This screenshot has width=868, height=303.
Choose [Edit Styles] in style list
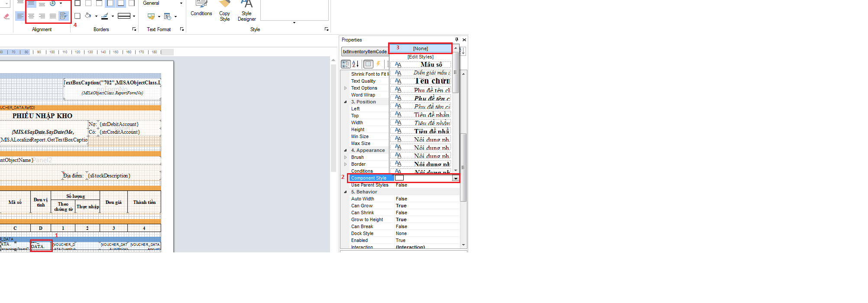click(x=421, y=57)
